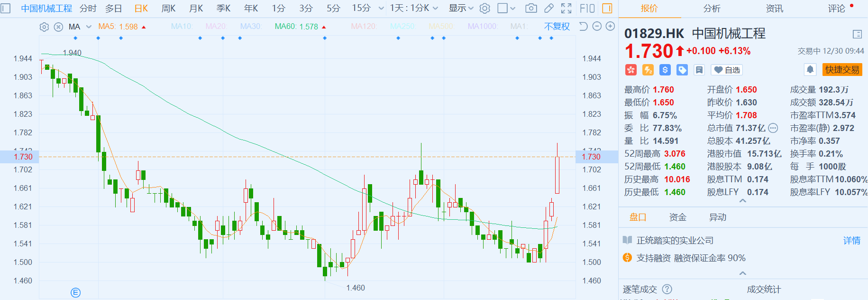Toggle the right quote panel icon

(607, 9)
